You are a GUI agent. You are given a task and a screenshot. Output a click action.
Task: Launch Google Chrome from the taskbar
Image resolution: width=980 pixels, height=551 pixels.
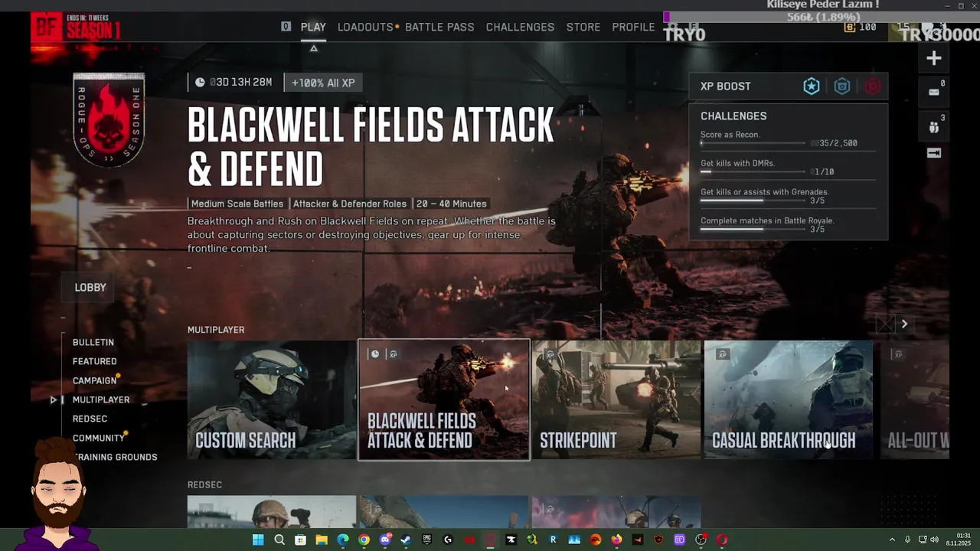click(364, 540)
